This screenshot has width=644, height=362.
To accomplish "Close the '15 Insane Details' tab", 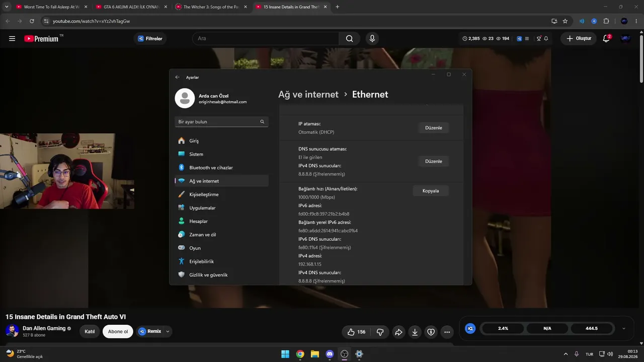I will [x=325, y=7].
